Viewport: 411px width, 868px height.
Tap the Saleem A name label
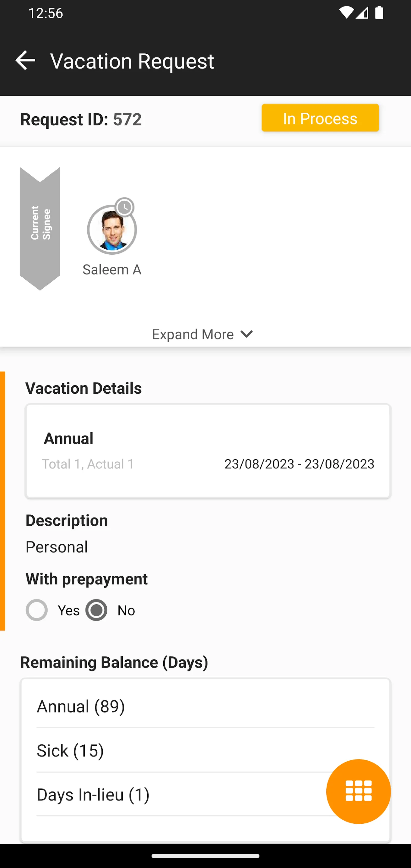click(112, 269)
